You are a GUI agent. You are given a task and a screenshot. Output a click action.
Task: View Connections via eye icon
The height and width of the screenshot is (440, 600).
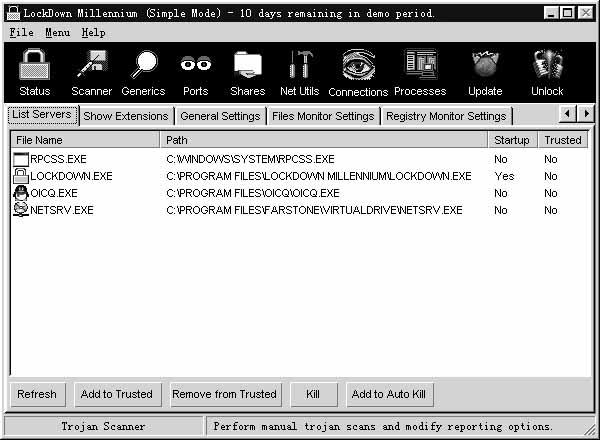358,72
